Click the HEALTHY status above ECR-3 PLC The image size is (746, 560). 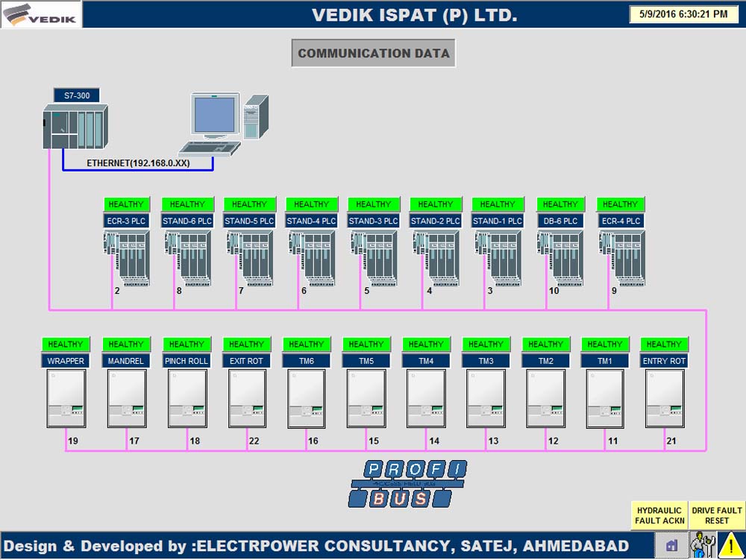127,204
